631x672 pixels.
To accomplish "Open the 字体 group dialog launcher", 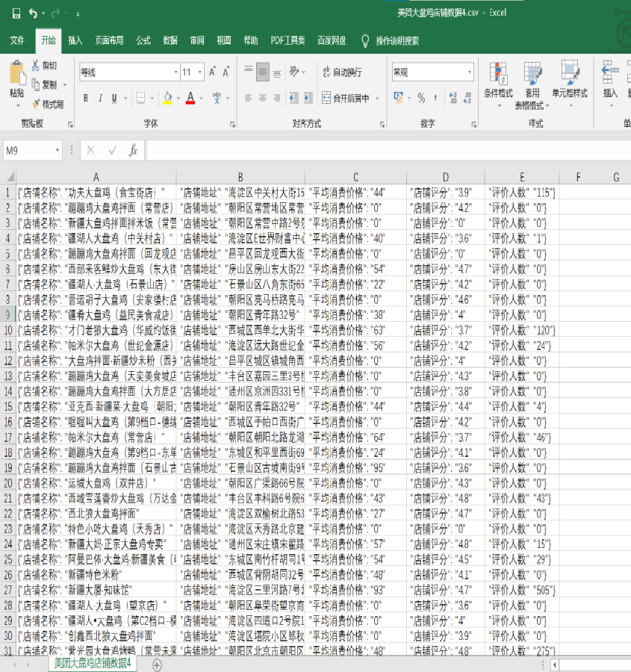I will 232,125.
